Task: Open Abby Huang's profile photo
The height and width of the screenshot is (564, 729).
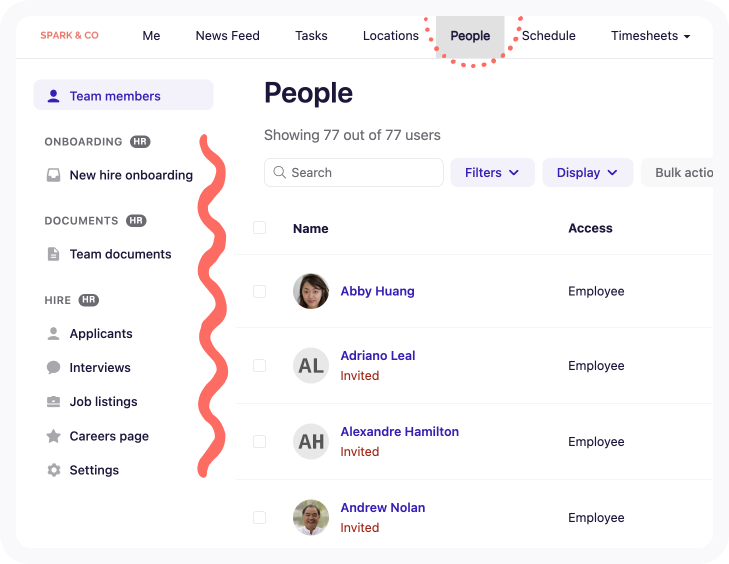Action: coord(311,291)
